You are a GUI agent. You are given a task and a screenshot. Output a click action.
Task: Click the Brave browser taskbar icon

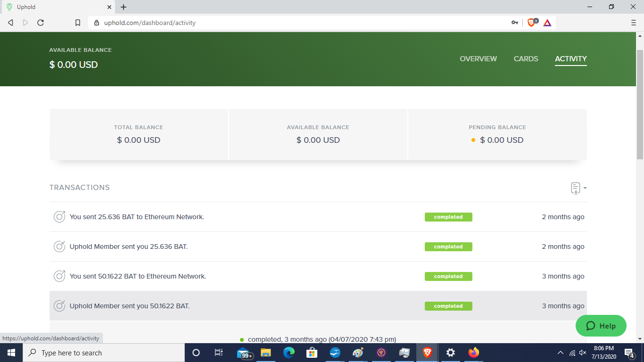(427, 353)
